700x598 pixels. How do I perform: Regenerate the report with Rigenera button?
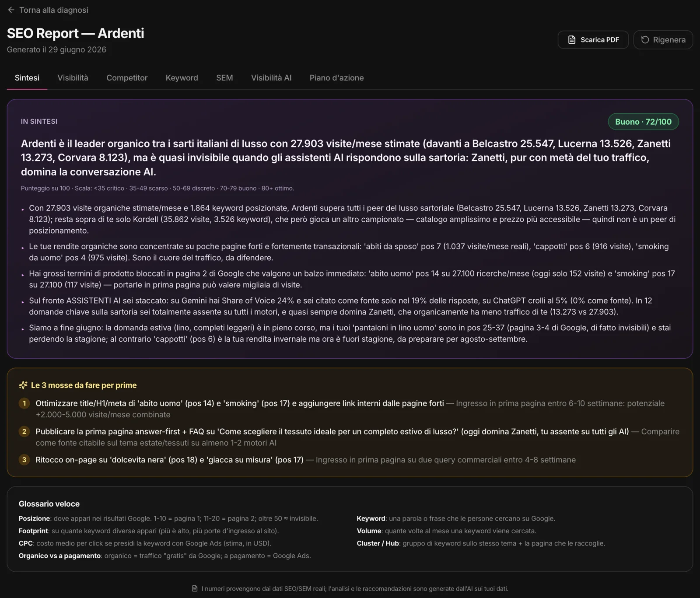click(x=663, y=40)
